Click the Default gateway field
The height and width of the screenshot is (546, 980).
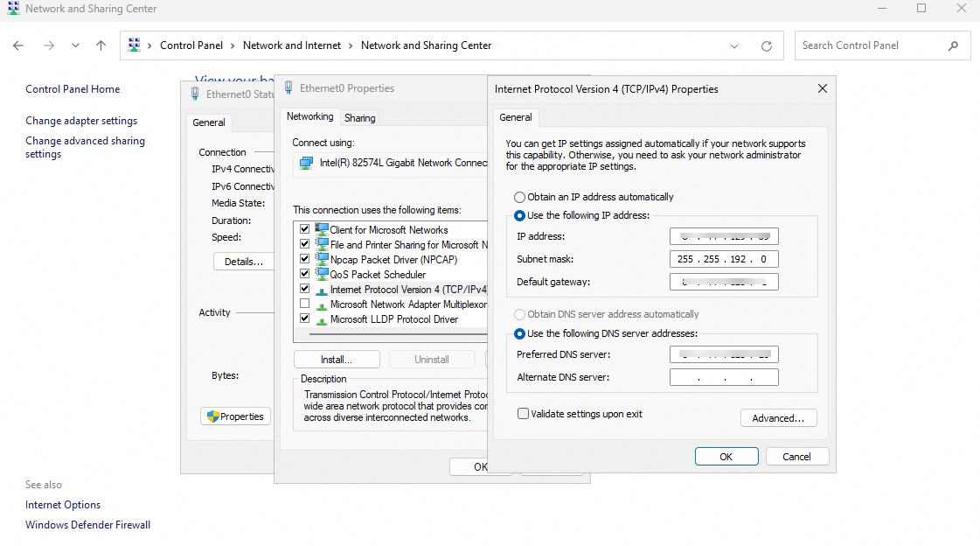tap(724, 282)
